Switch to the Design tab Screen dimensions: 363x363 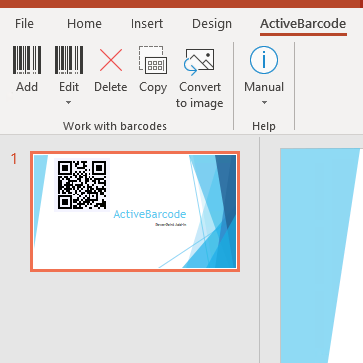[212, 24]
